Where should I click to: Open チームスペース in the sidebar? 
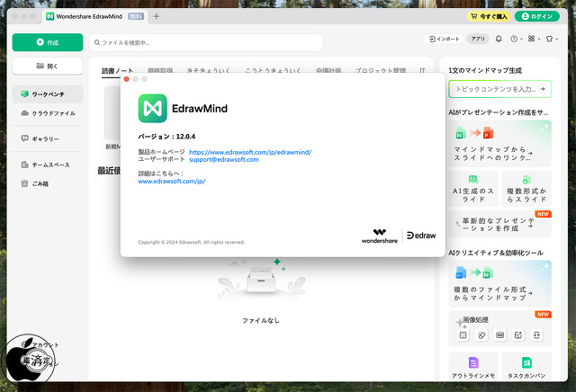click(x=46, y=165)
